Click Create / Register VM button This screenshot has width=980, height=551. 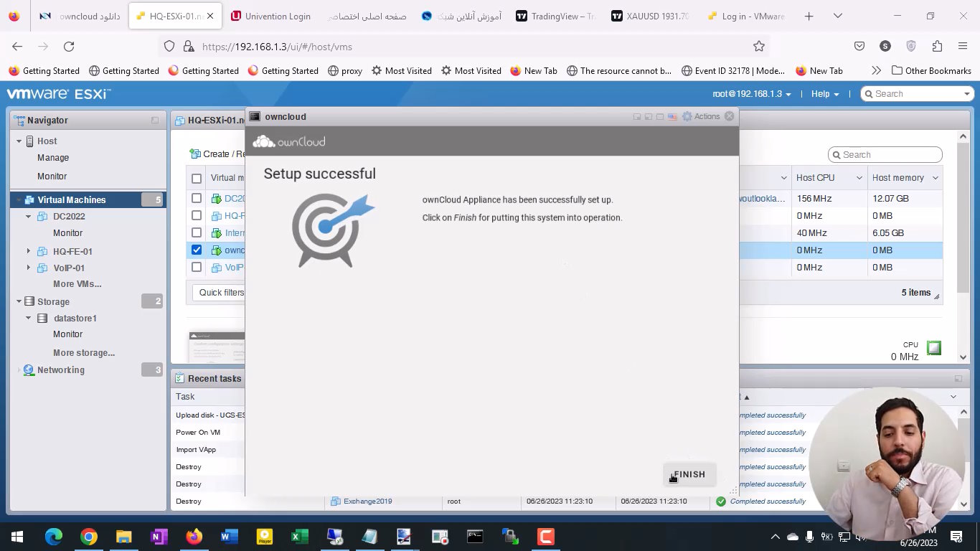click(x=217, y=154)
